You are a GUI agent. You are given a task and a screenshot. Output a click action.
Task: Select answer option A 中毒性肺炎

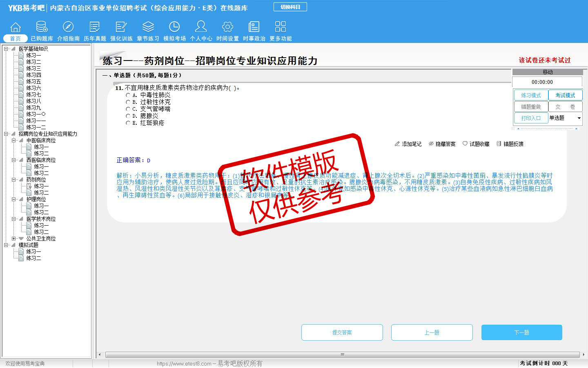coord(128,95)
